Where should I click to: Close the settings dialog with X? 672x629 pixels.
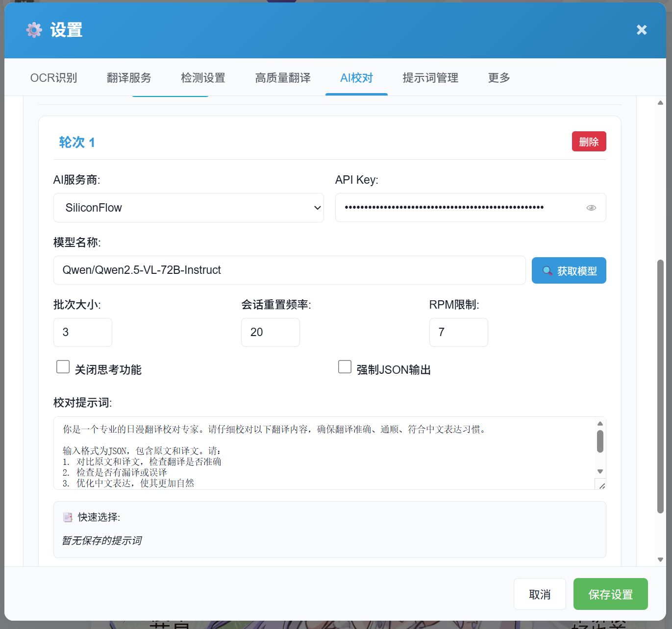click(x=641, y=30)
